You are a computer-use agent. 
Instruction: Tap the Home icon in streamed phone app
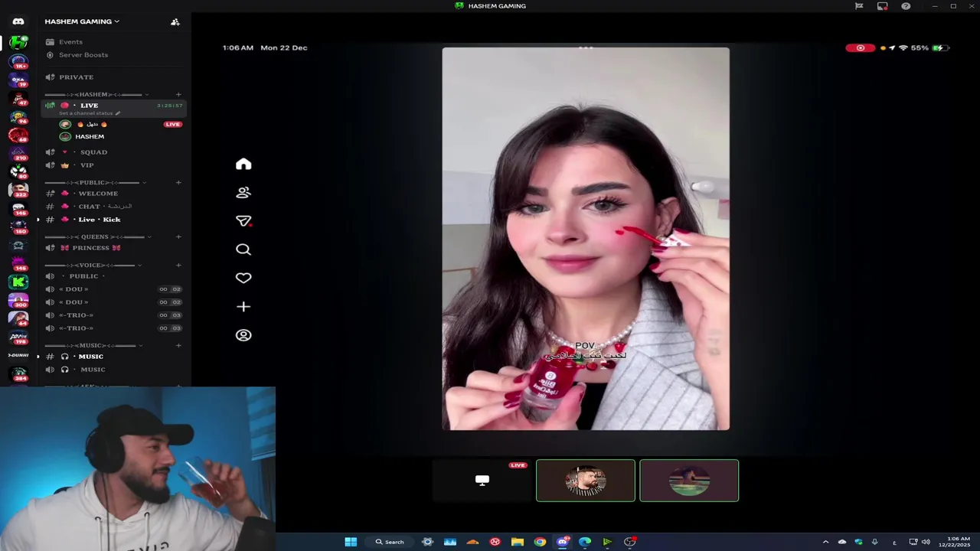(243, 164)
